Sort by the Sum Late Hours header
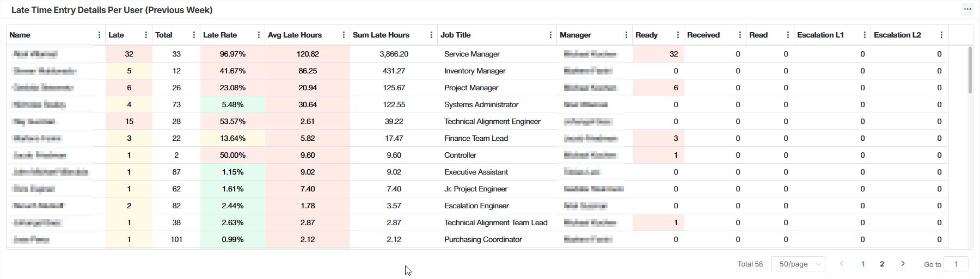Image resolution: width=980 pixels, height=279 pixels. click(x=381, y=35)
